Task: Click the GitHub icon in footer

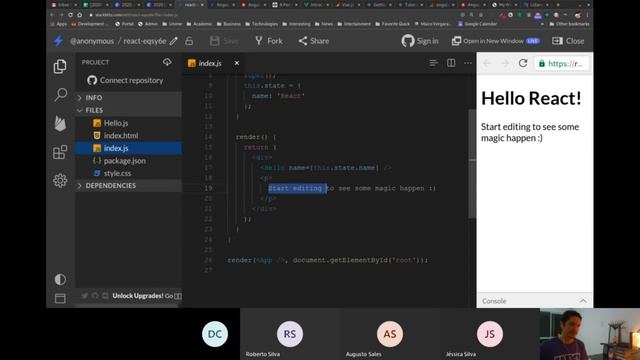Action: 95,296
